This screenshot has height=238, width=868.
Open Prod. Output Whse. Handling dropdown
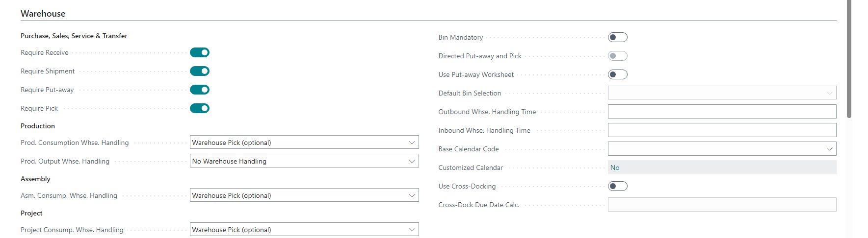(x=304, y=161)
